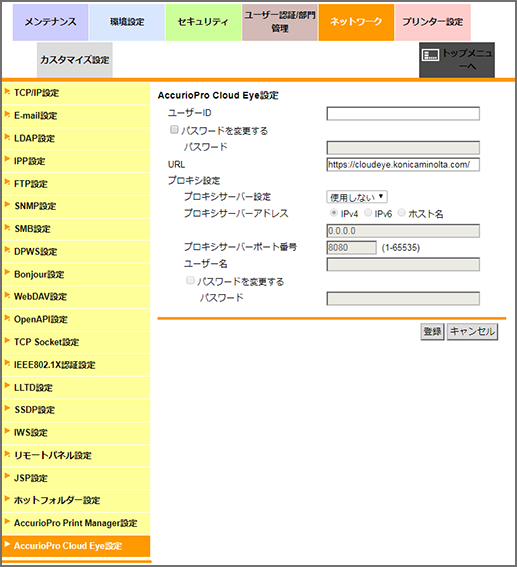Click the arrow icon beside IEEE802.1X認証設定

(x=7, y=363)
